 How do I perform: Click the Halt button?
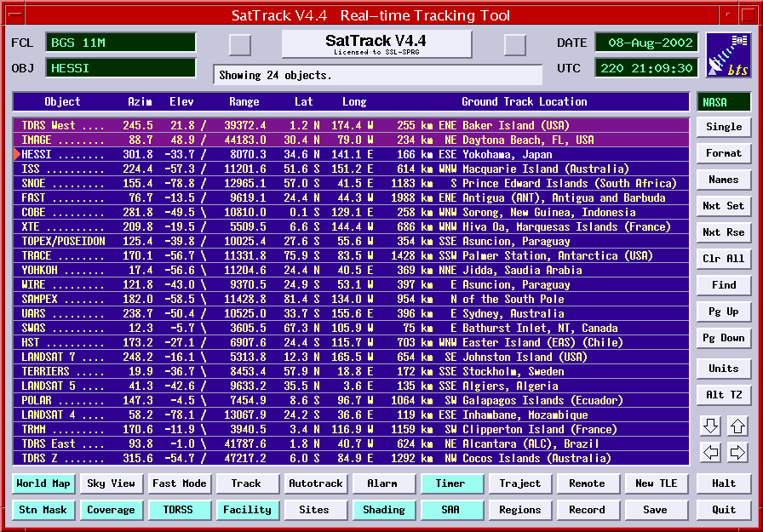pos(724,483)
